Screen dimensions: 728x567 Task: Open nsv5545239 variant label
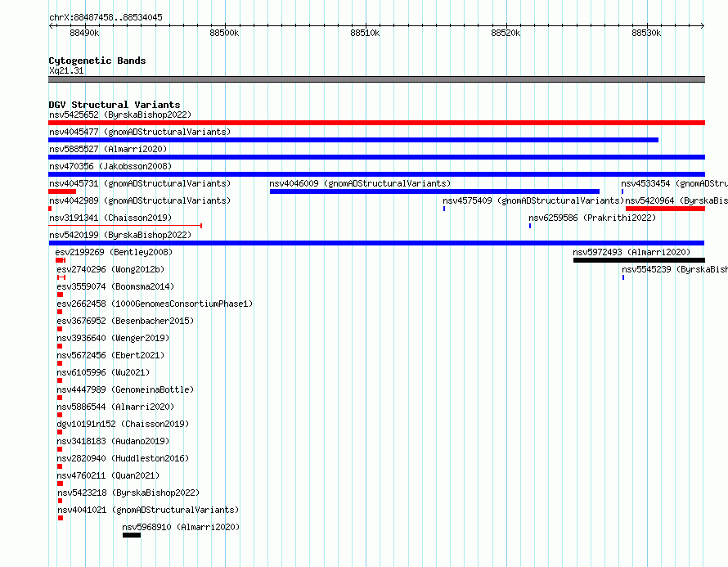coord(675,269)
